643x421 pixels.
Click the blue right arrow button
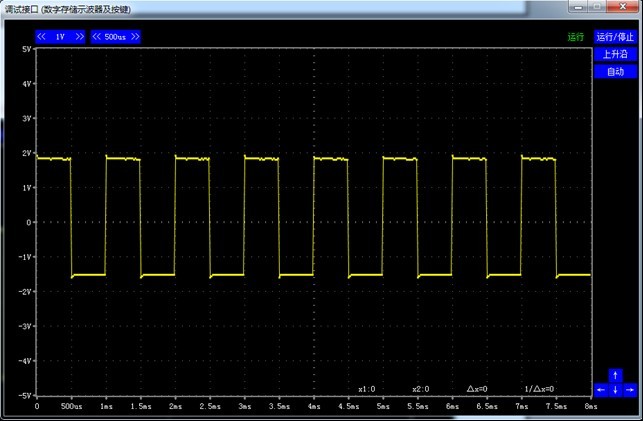pos(629,390)
